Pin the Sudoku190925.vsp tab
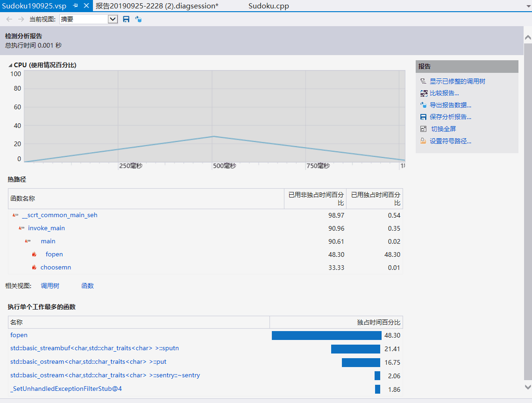 pos(76,6)
